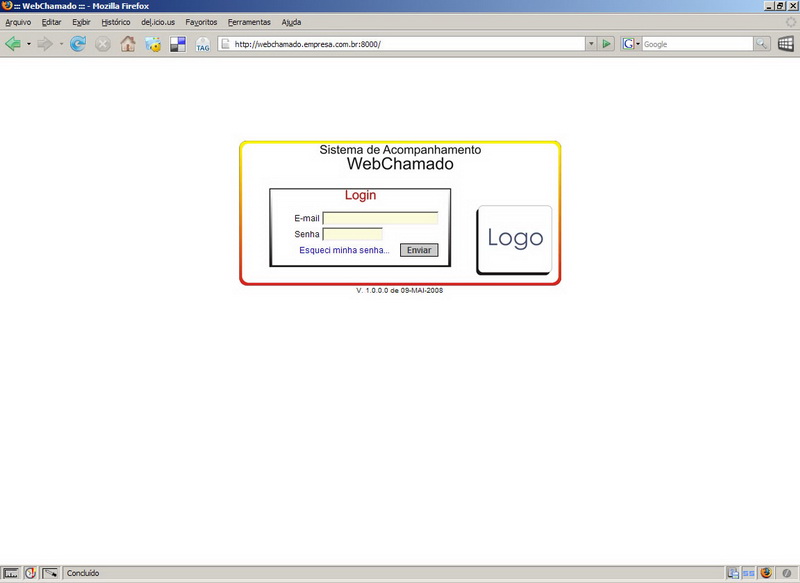800x583 pixels.
Task: Click the Stop loading icon
Action: (102, 44)
